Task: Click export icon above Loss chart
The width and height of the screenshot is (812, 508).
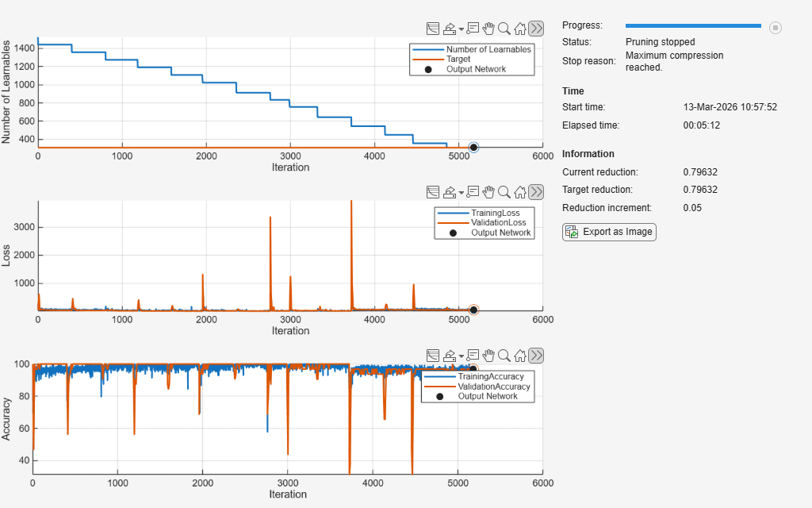Action: pyautogui.click(x=449, y=192)
